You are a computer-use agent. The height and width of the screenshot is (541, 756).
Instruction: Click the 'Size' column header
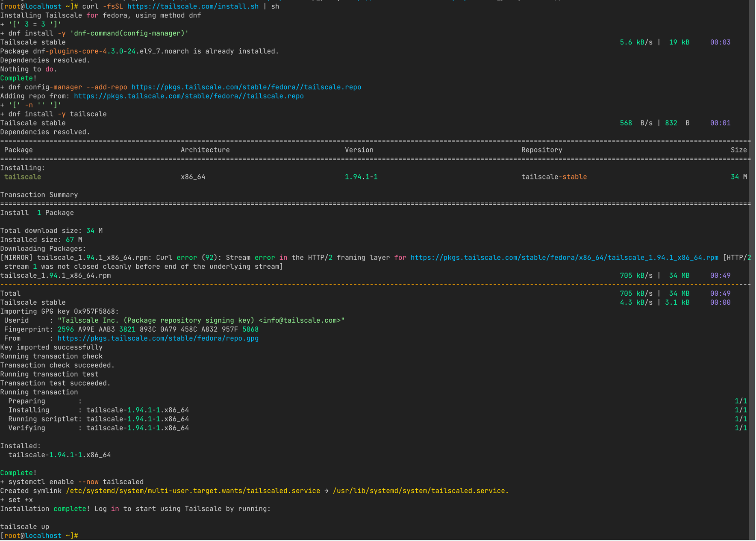pyautogui.click(x=738, y=150)
